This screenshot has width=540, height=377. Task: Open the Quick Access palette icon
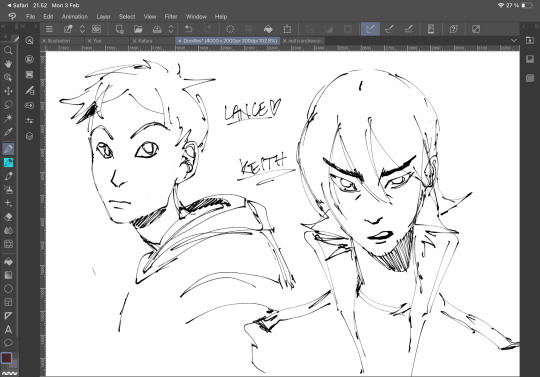[30, 40]
